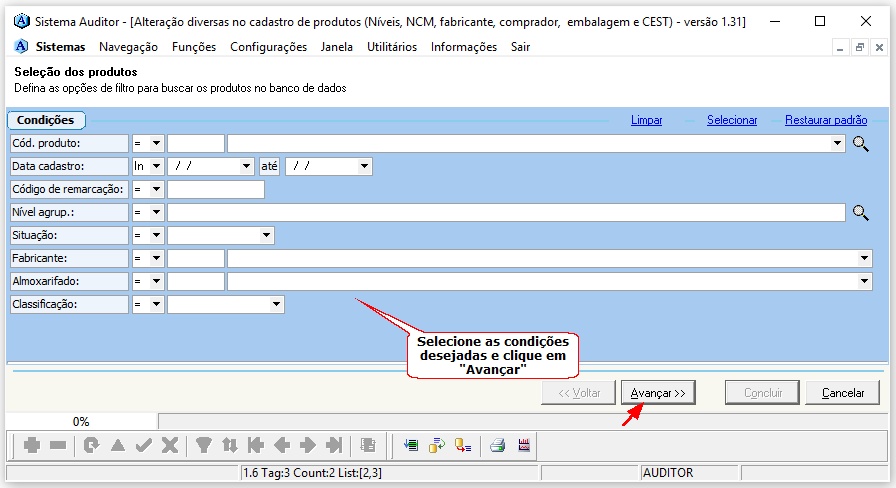Open the Funções menu
This screenshot has width=896, height=488.
194,47
